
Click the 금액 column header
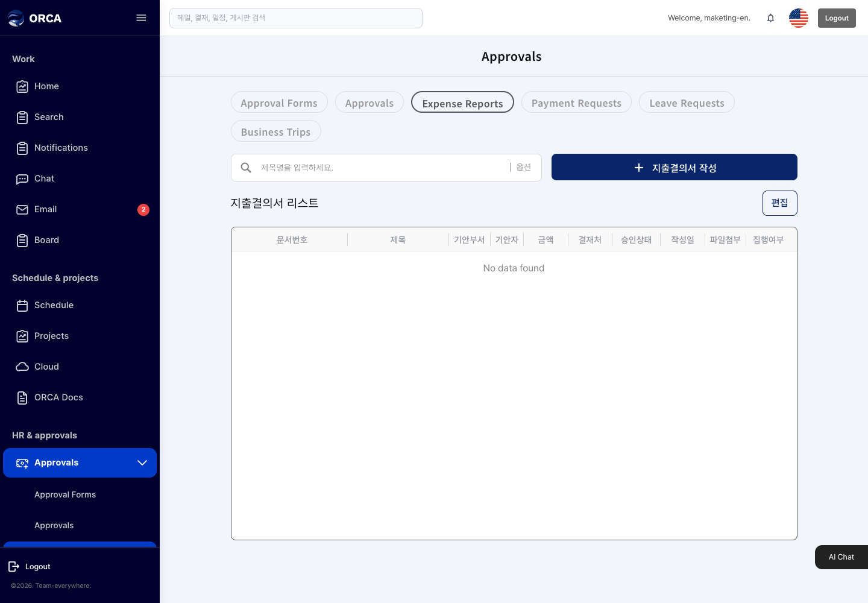pos(546,240)
